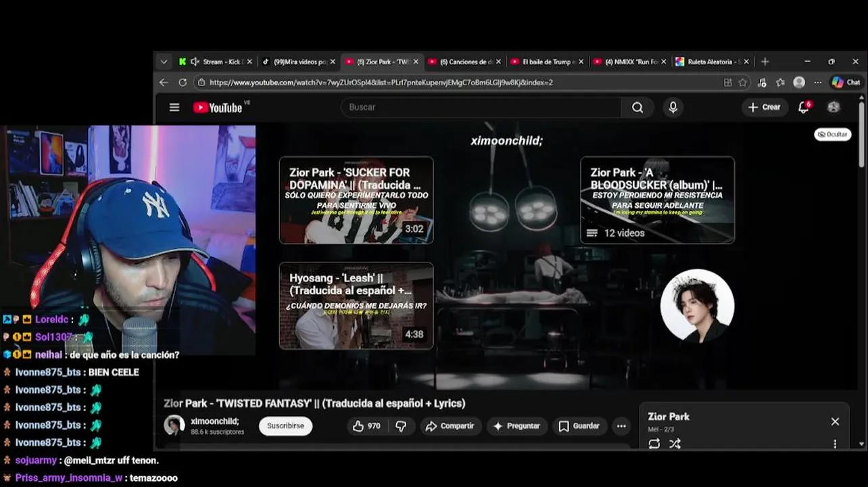This screenshot has height=487, width=868.
Task: Open a new browser tab
Action: tap(765, 62)
